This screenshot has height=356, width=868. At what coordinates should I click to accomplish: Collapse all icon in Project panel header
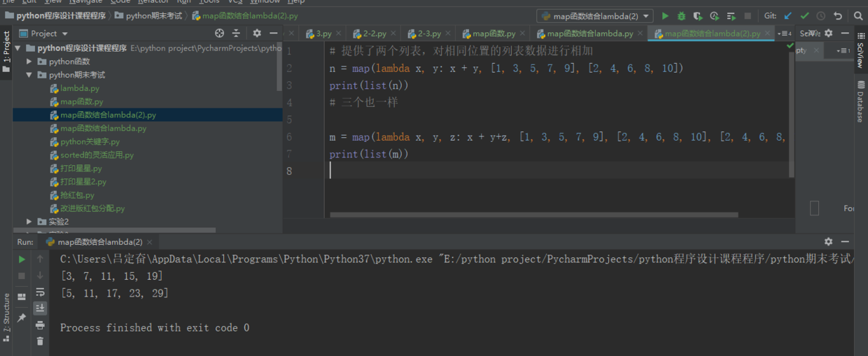(x=236, y=33)
